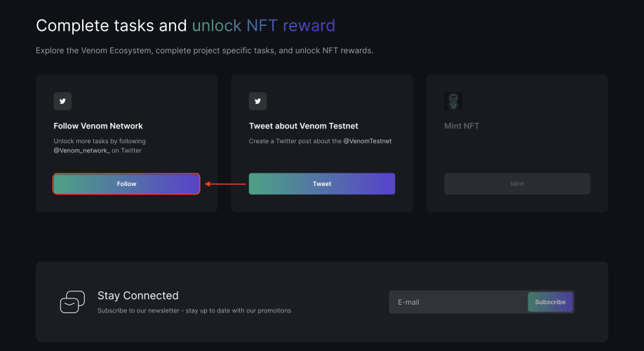Hit the Tweet gradient button

tap(321, 184)
